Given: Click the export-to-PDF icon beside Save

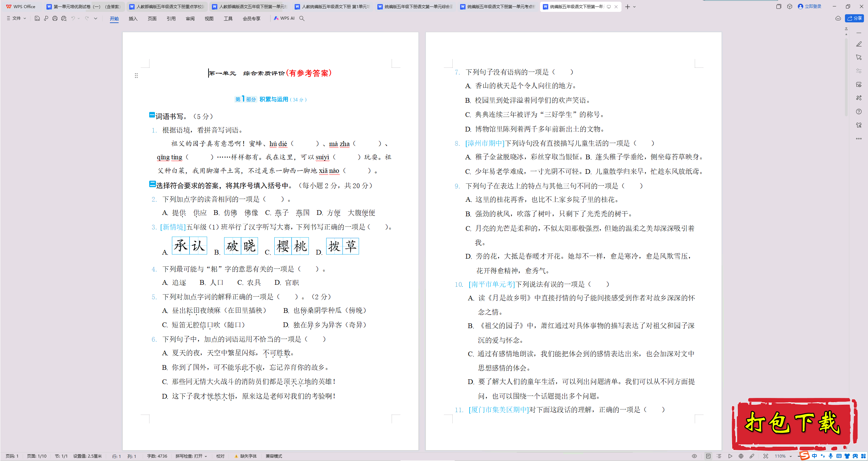Looking at the screenshot, I should click(46, 18).
